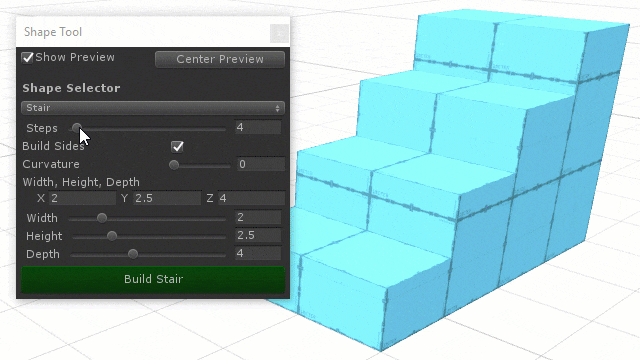
Task: Click the Center Preview button
Action: (220, 59)
